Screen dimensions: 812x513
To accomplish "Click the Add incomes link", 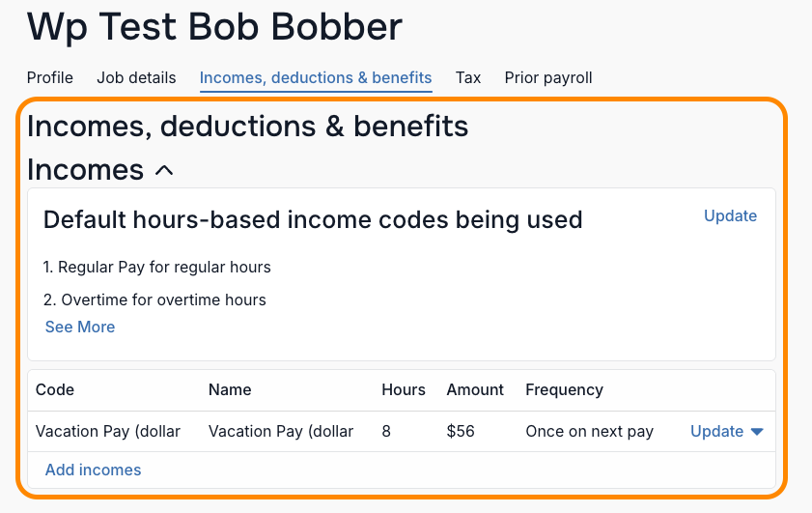I will pyautogui.click(x=94, y=470).
